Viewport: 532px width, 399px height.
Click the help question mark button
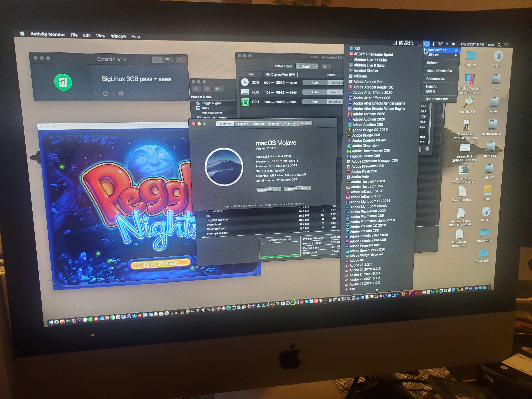(427, 149)
